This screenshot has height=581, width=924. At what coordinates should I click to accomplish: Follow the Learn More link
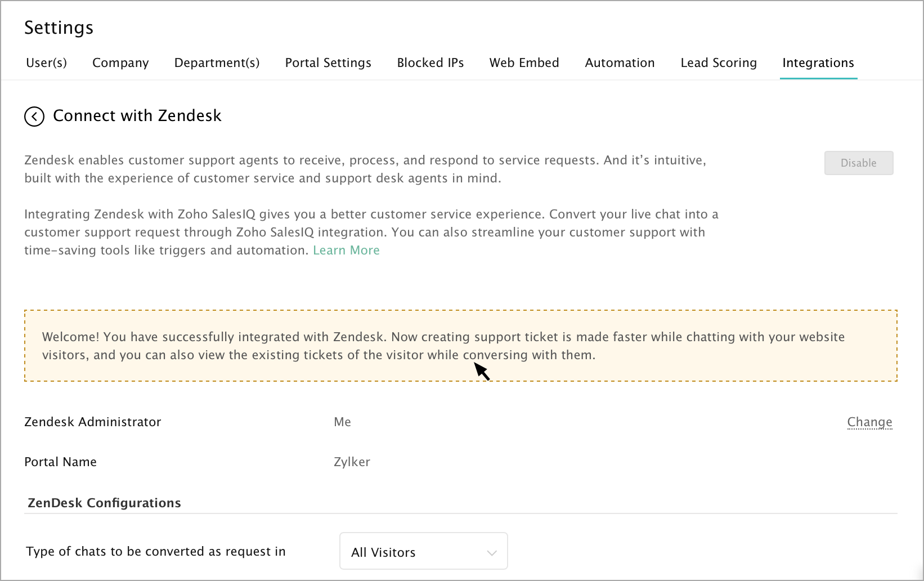(346, 250)
